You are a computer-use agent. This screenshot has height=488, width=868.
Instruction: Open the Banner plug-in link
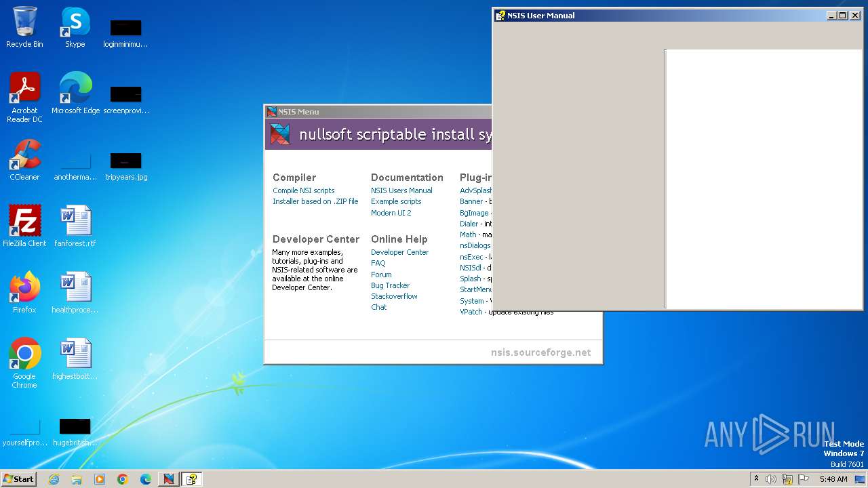pyautogui.click(x=471, y=201)
